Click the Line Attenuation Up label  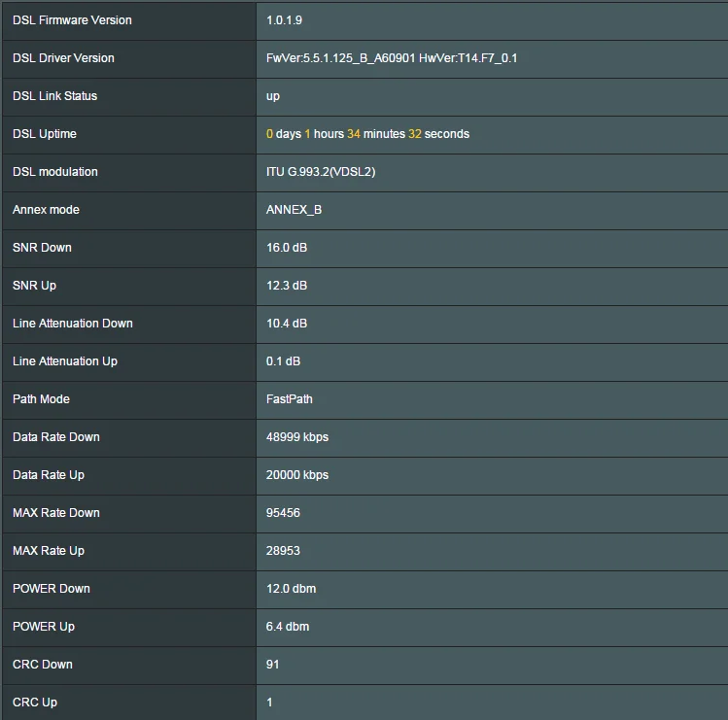pos(65,361)
